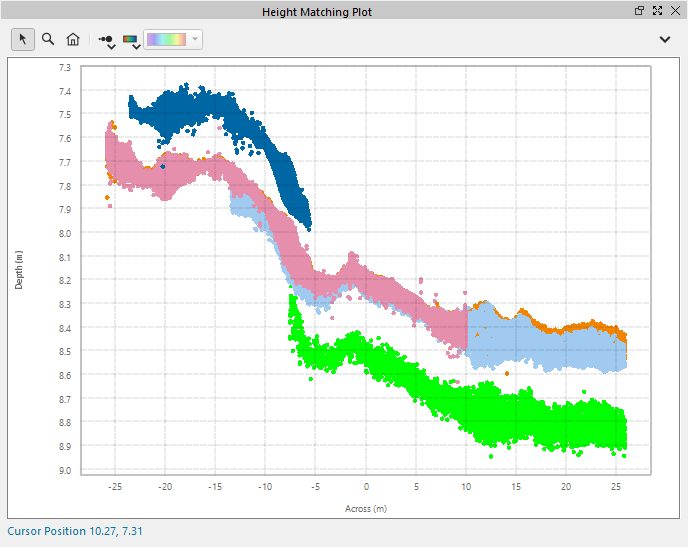Reset plot view with Home icon
Viewport: 688px width, 547px height.
pos(73,39)
